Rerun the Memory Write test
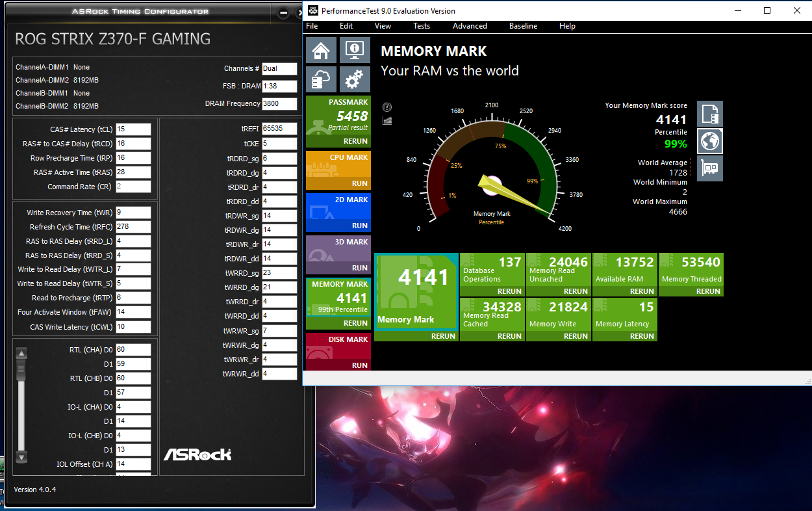Viewport: 812px width, 511px height. point(576,336)
